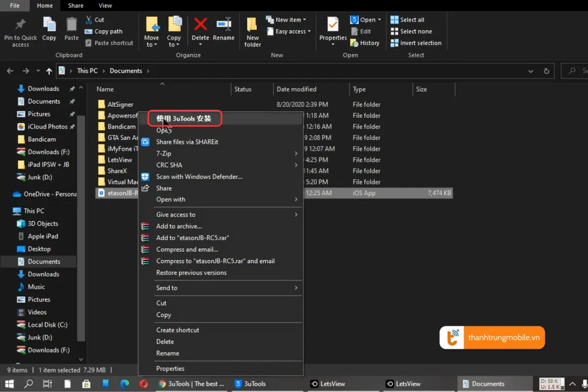Click the Up arrow navigation icon
This screenshot has width=588, height=392.
coord(49,71)
